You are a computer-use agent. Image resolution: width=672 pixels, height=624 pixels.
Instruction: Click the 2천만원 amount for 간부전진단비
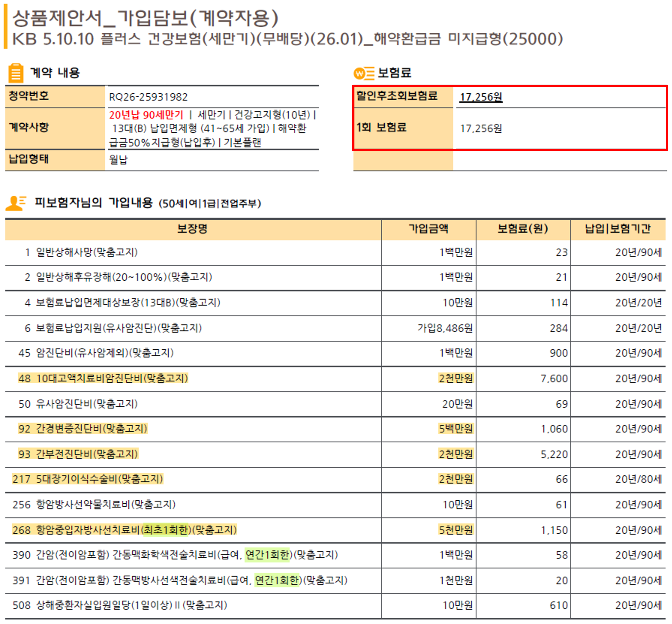point(456,454)
